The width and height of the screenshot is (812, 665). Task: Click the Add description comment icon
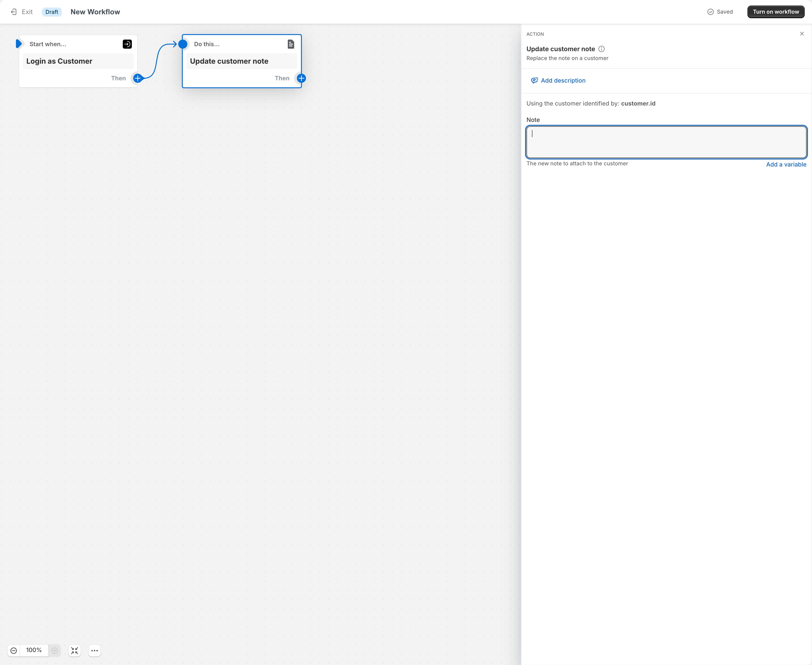[534, 81]
